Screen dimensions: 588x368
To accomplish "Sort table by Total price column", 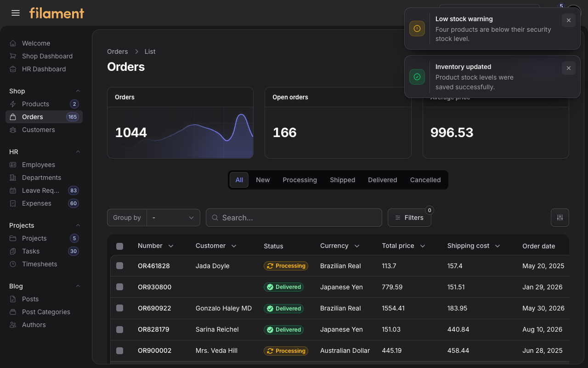I will coord(404,246).
